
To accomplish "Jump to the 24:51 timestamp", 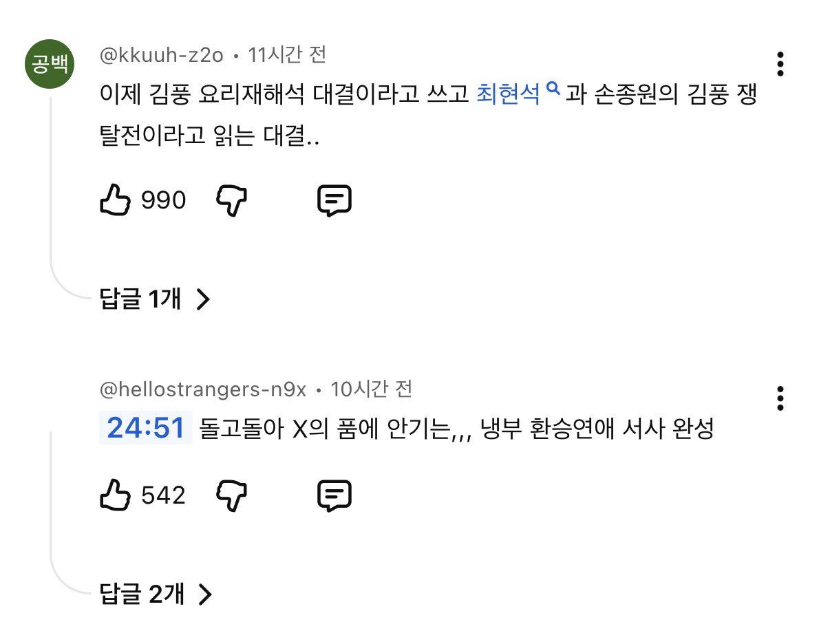I will (x=146, y=429).
